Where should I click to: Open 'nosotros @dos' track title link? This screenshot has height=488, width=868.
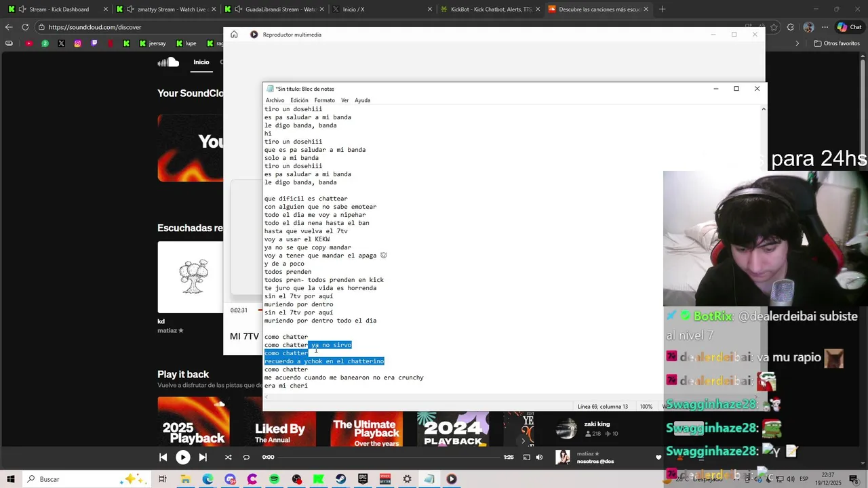click(595, 462)
